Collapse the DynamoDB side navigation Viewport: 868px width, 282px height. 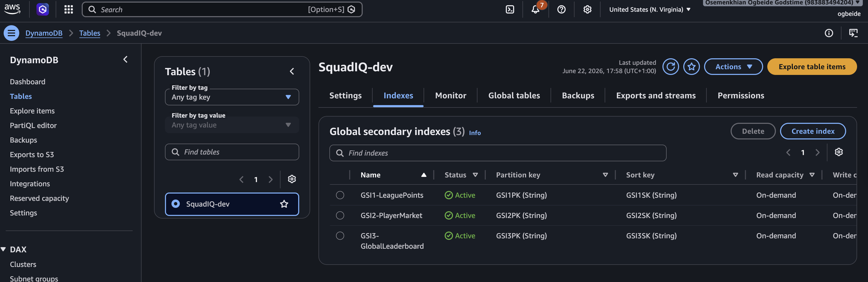pos(125,60)
